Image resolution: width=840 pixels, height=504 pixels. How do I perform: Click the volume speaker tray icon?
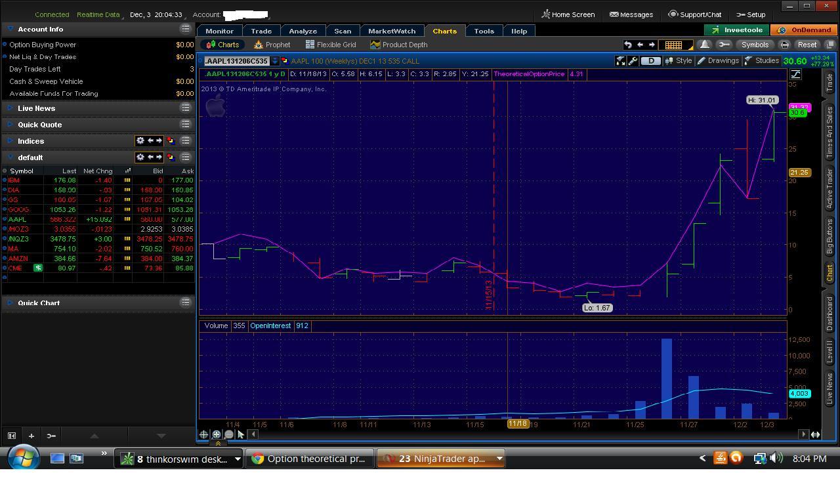[776, 458]
